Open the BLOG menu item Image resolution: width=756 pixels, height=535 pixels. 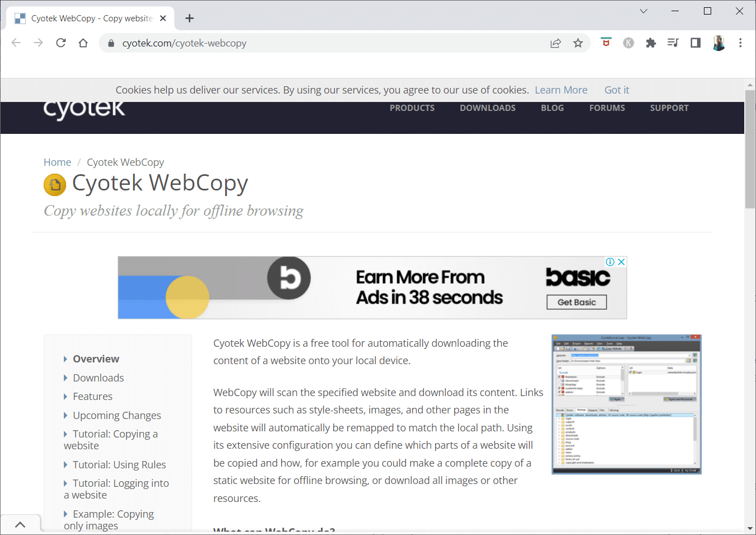[552, 108]
